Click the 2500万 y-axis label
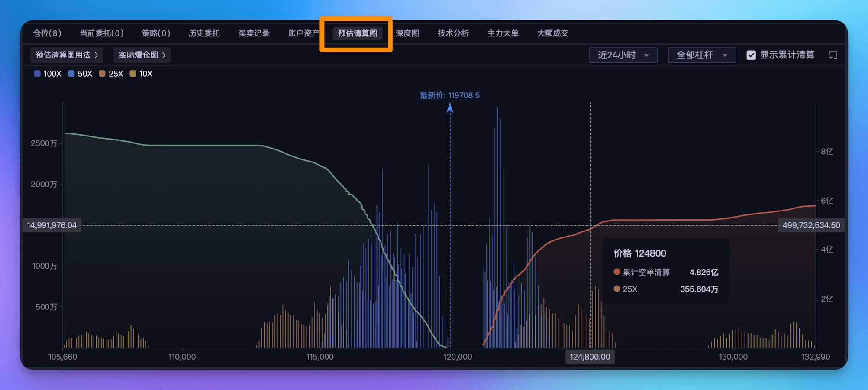868x390 pixels. [44, 143]
